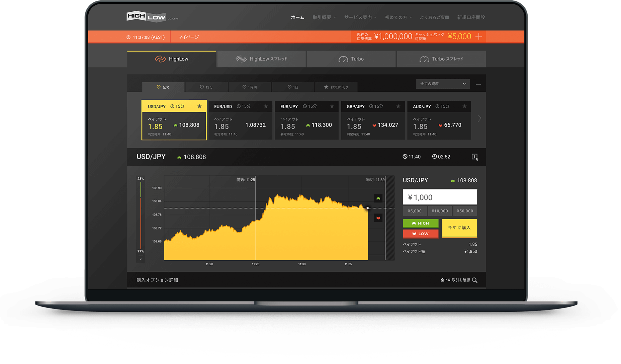Toggle favorite star on EUR/JPY card

(x=332, y=106)
